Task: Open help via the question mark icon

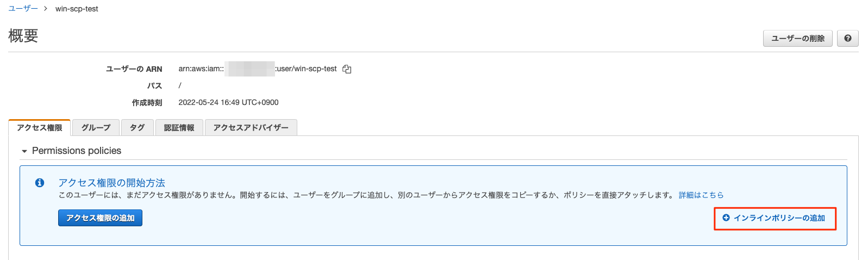Action: click(848, 39)
